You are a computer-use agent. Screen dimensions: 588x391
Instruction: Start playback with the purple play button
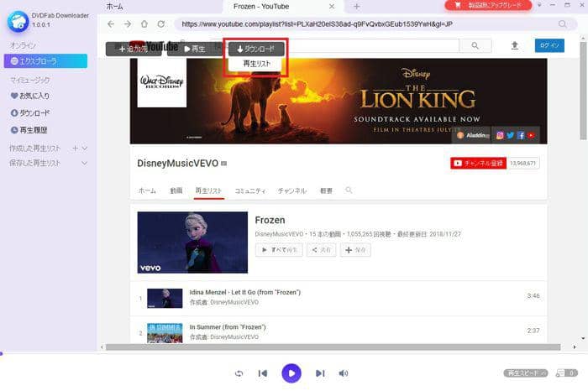pos(291,373)
